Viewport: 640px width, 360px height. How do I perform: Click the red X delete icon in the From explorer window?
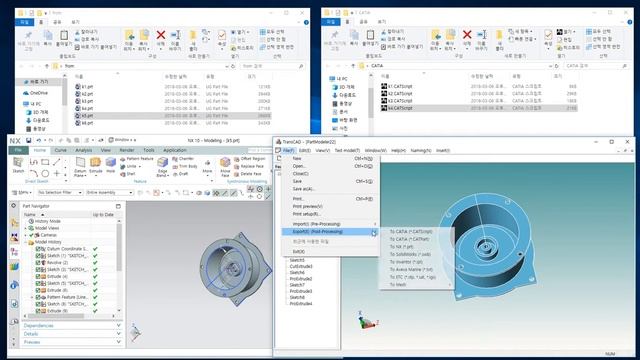(161, 35)
